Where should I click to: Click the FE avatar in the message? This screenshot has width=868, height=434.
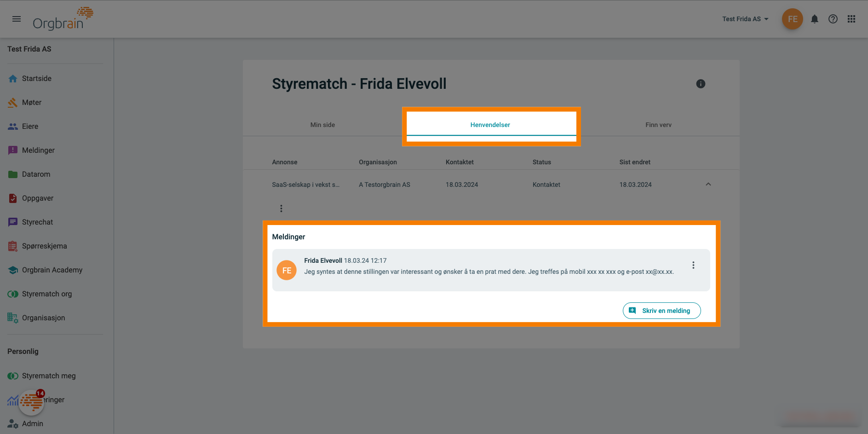(x=287, y=270)
